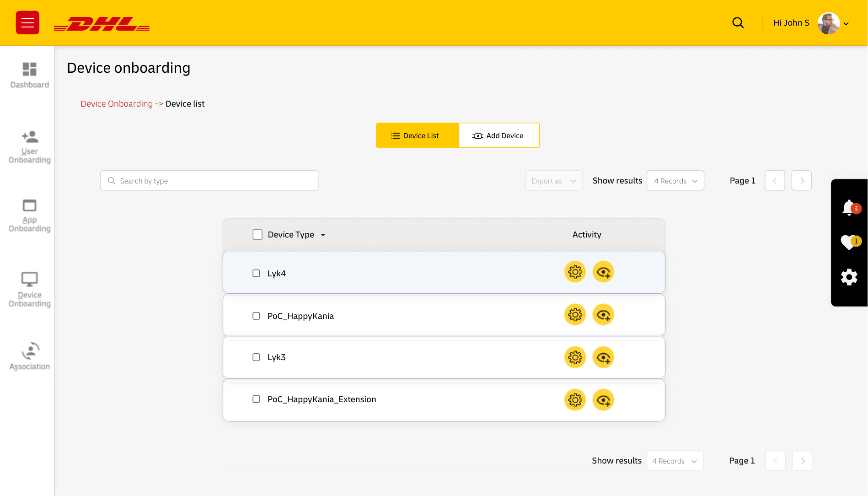868x496 pixels.
Task: Click view eye icon for PoC_HappyKania_Extension
Action: pyautogui.click(x=603, y=400)
